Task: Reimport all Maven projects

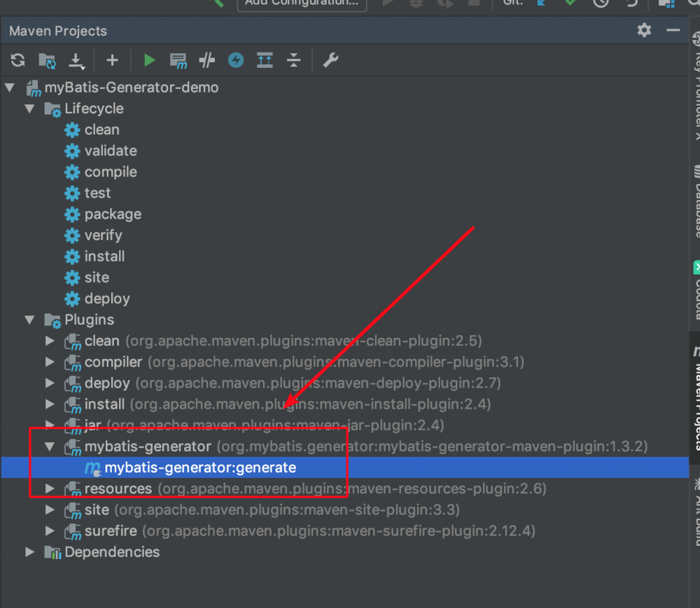Action: point(18,60)
